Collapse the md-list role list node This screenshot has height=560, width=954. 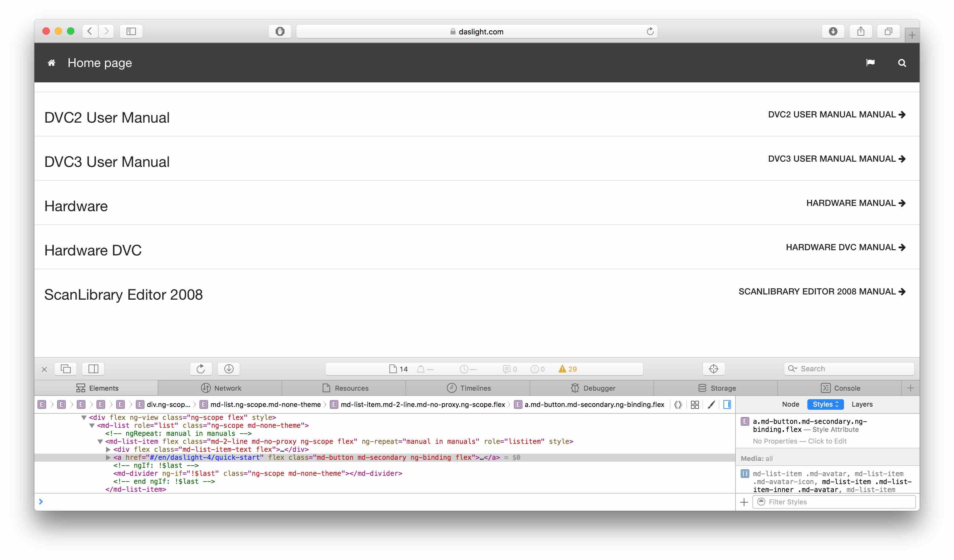click(92, 426)
